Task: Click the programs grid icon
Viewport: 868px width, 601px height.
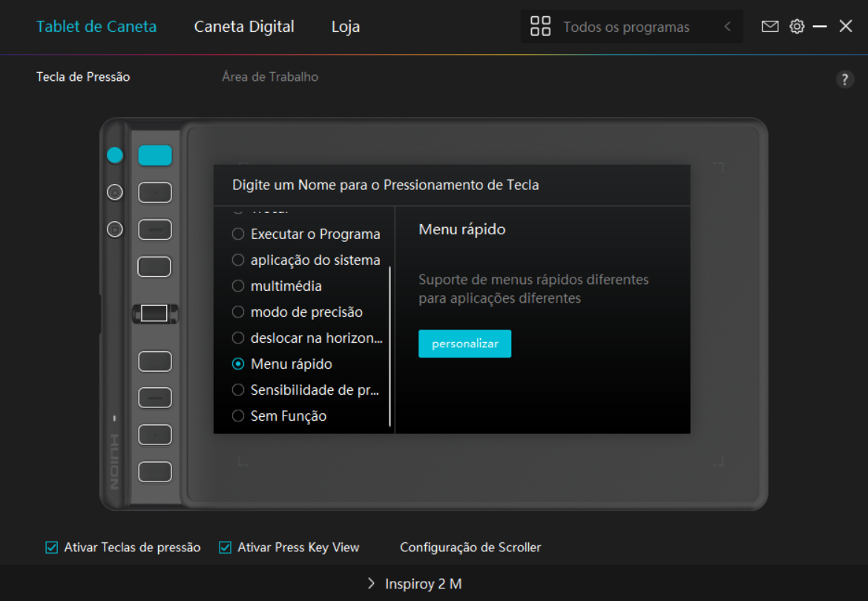Action: 540,27
